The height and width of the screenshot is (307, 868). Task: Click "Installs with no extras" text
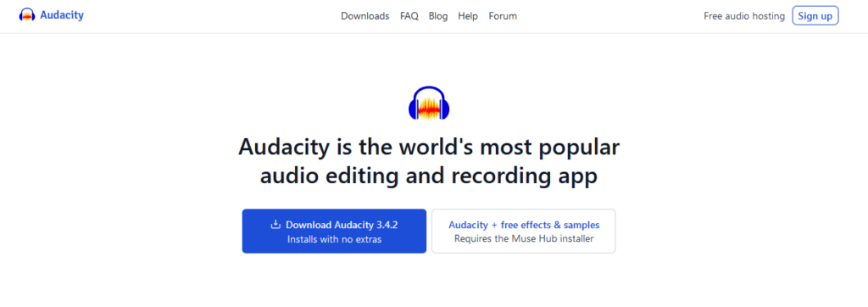pyautogui.click(x=334, y=239)
